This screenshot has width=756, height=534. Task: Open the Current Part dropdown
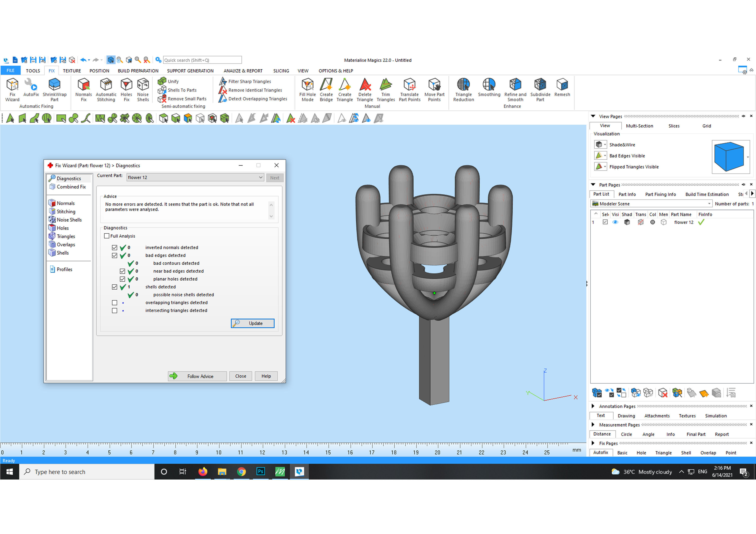[261, 177]
